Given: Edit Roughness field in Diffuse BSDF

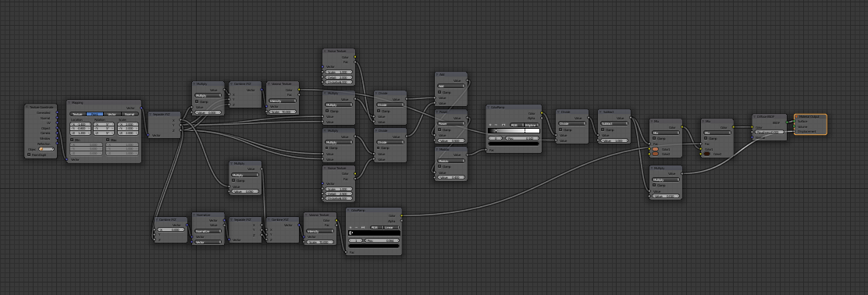Looking at the screenshot, I should (x=769, y=132).
